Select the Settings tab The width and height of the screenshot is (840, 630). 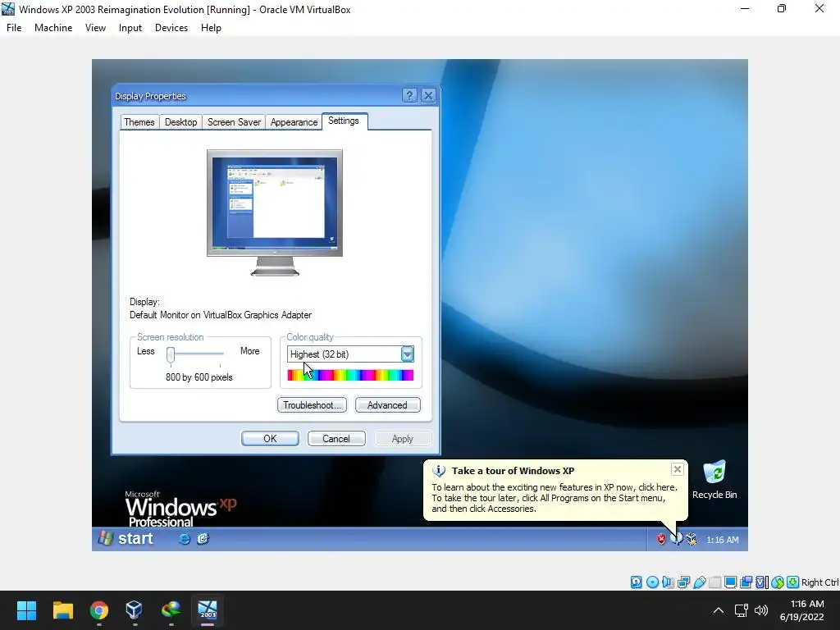344,121
